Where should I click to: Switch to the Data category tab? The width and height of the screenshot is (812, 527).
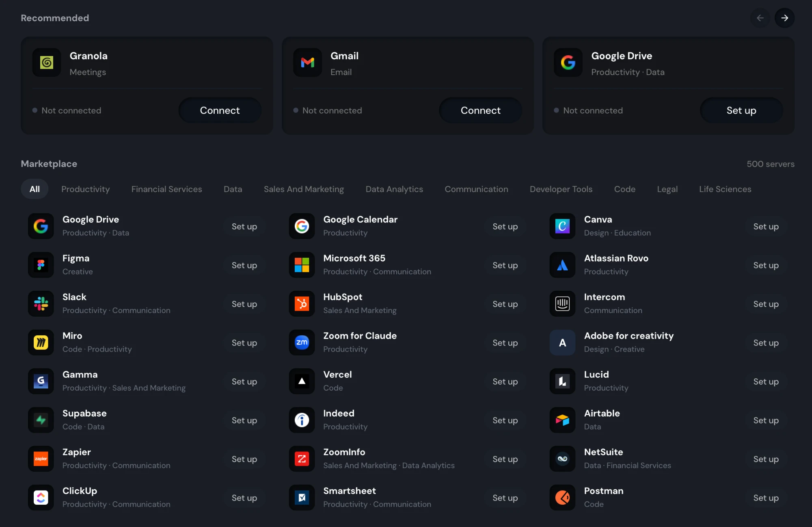coord(233,189)
